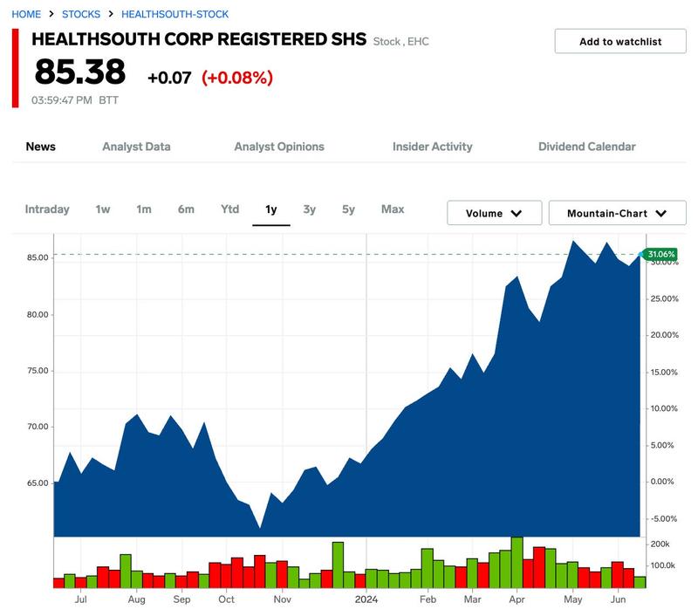The height and width of the screenshot is (616, 698).
Task: Select Ytd chart range
Action: click(229, 209)
